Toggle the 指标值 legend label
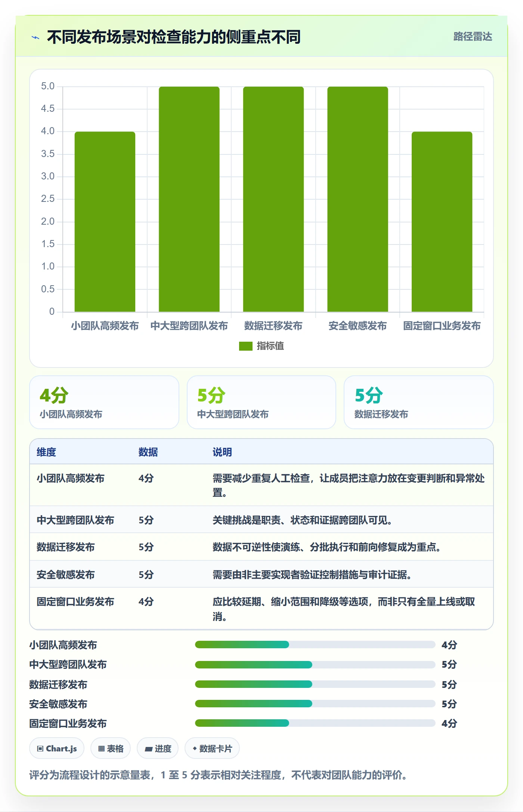 point(270,346)
